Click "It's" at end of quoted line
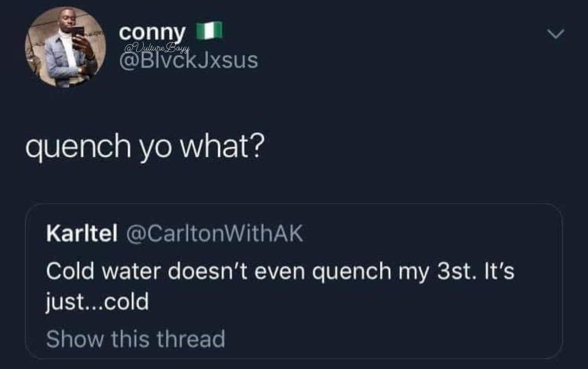This screenshot has width=588, height=369. (497, 270)
